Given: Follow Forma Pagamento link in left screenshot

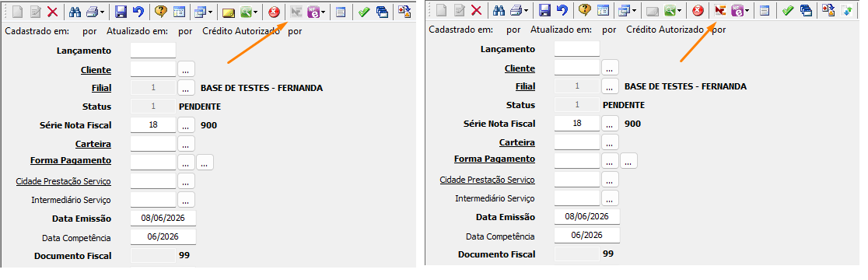Looking at the screenshot, I should click(70, 160).
